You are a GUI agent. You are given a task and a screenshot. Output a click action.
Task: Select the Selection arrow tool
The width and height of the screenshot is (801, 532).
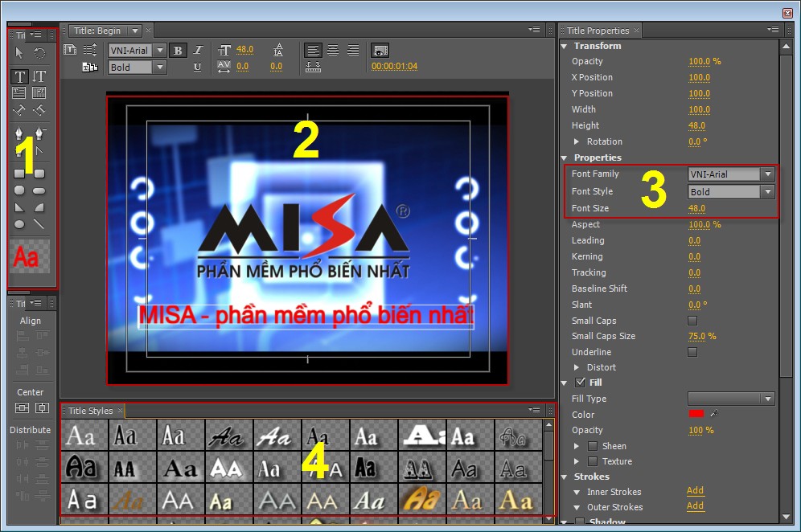(19, 52)
